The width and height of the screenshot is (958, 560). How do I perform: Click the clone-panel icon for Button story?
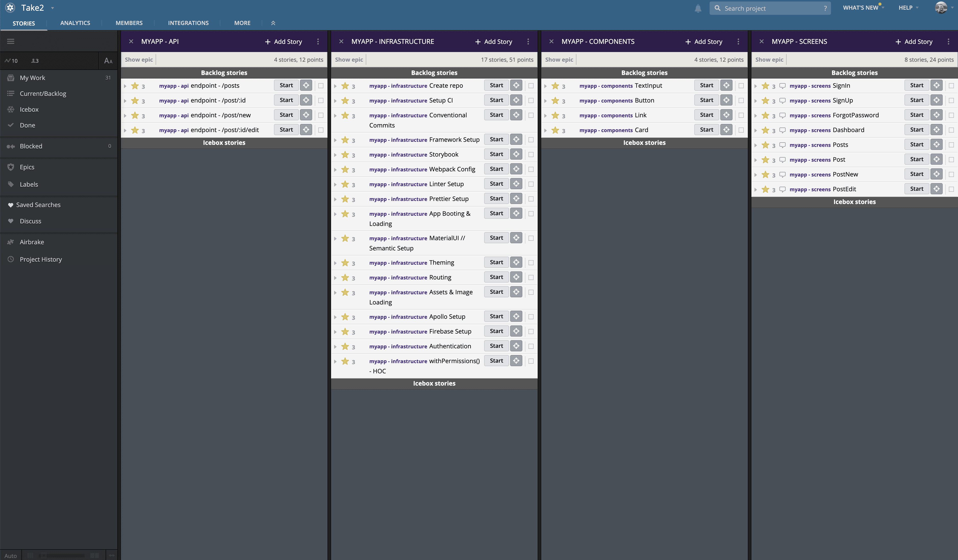[726, 100]
